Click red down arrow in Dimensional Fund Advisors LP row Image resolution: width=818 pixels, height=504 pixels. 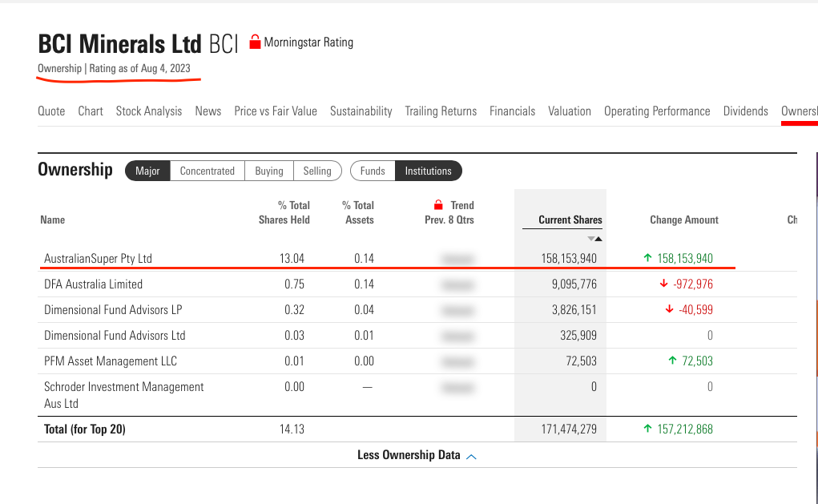click(x=669, y=308)
